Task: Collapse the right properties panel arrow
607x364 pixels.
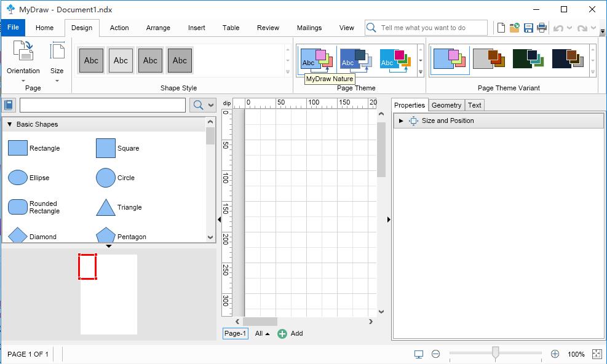Action: point(389,220)
